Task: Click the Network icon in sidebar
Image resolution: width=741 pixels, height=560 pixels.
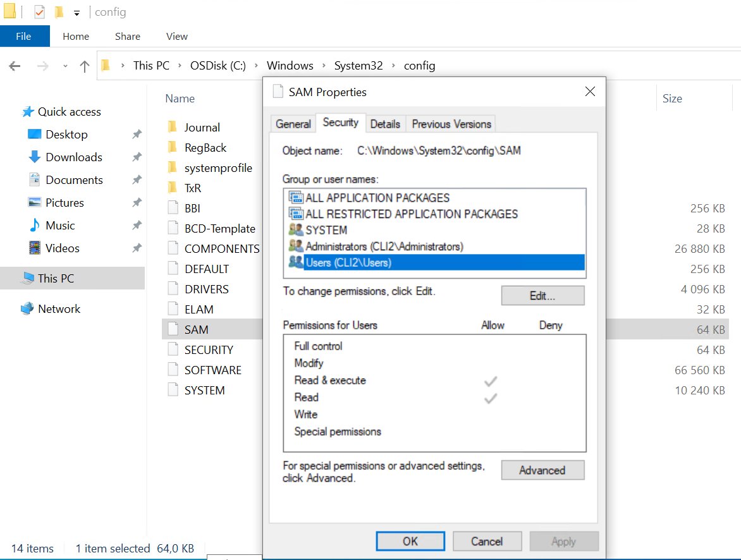Action: [x=27, y=308]
